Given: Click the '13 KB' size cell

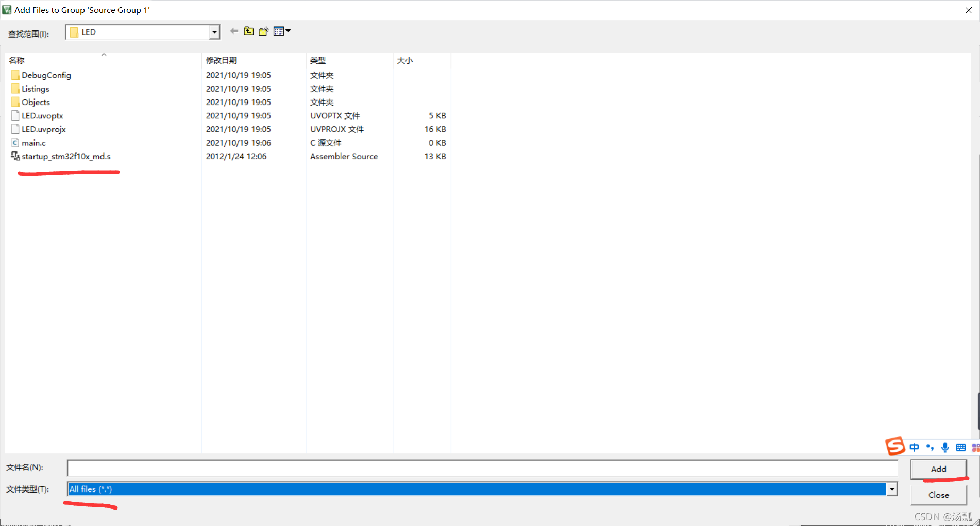Looking at the screenshot, I should click(x=435, y=156).
